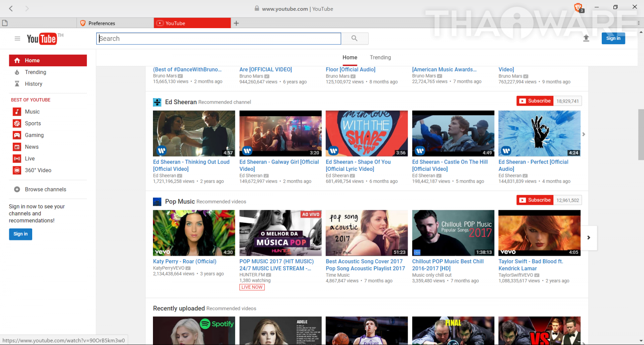Open the Browse channels link

point(45,189)
